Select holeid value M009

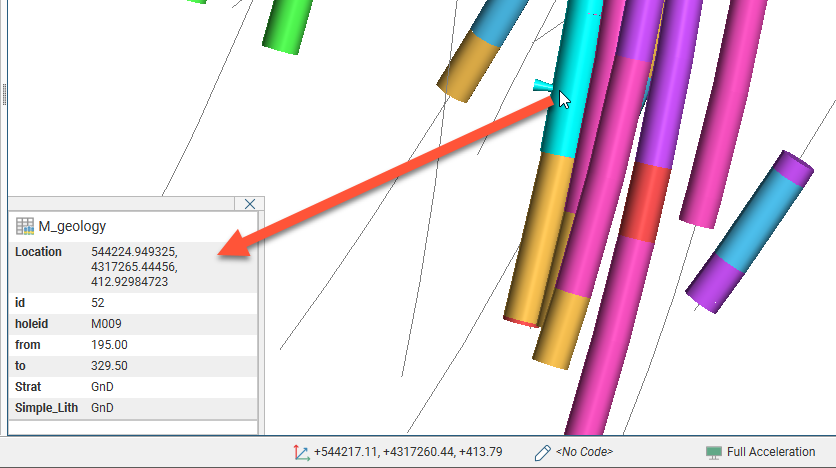tap(106, 324)
